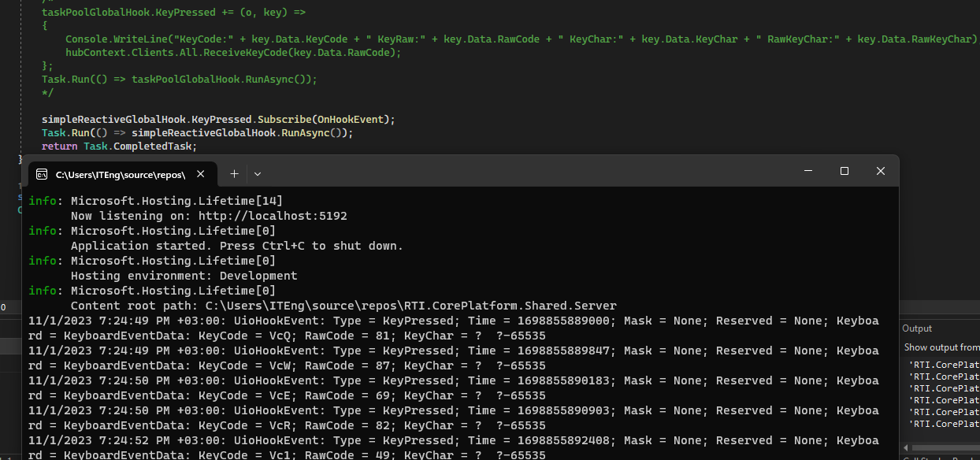Viewport: 980px width, 460px height.
Task: Open a new terminal tab with the plus icon
Action: 234,173
